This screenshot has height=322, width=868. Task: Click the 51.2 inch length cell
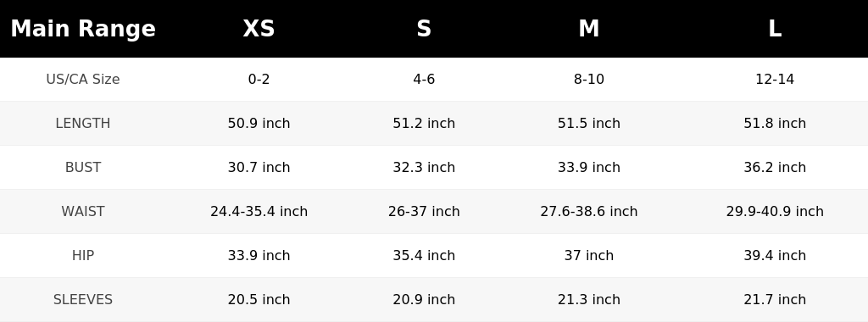coord(424,124)
